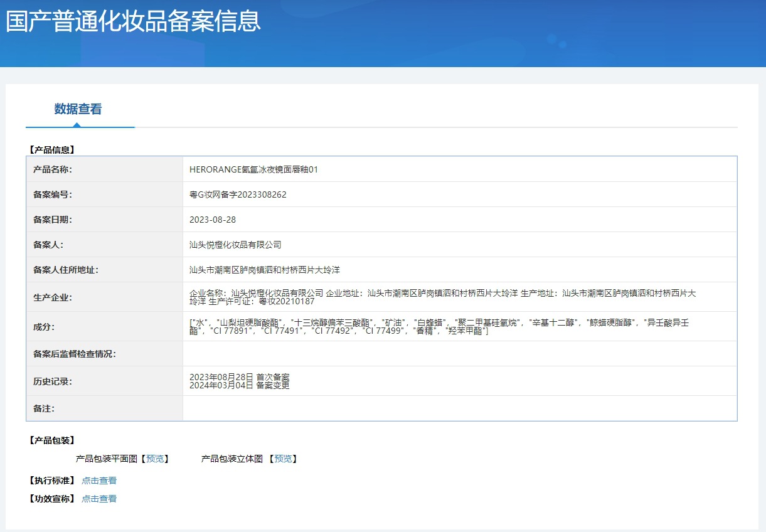The image size is (766, 532).
Task: Click the 【执行标准】 label
Action: (51, 481)
